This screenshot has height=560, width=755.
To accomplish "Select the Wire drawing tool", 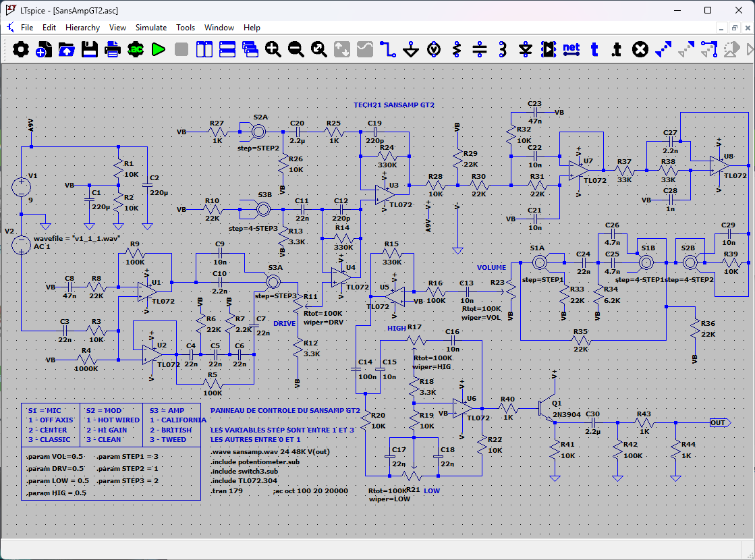I will click(387, 49).
